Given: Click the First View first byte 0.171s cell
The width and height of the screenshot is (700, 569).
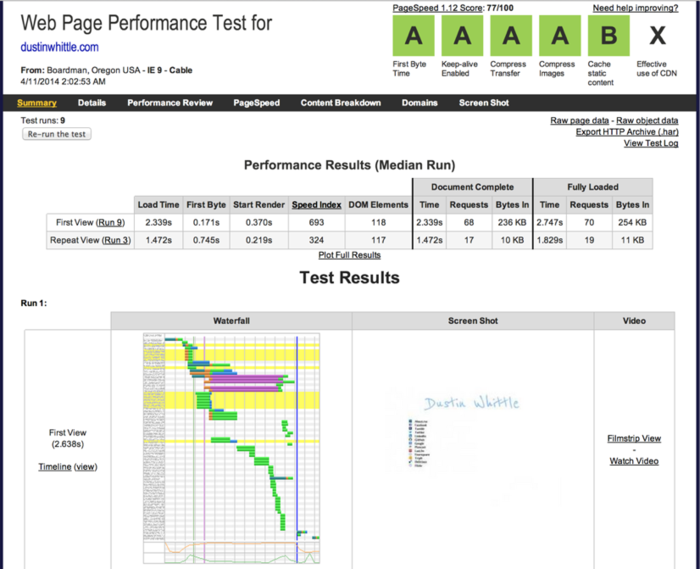Looking at the screenshot, I should [206, 222].
